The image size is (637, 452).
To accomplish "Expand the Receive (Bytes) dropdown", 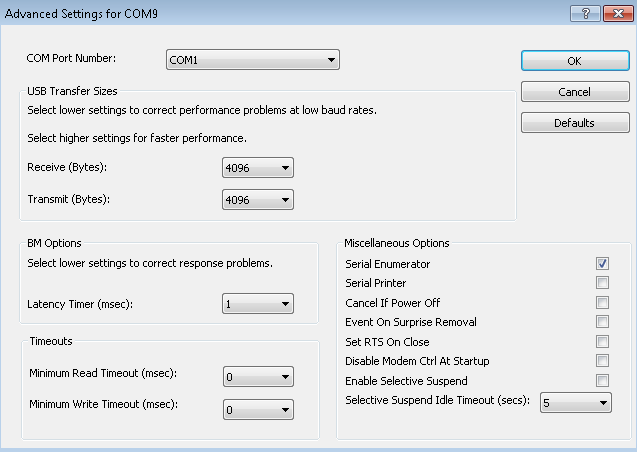I will pos(258,168).
